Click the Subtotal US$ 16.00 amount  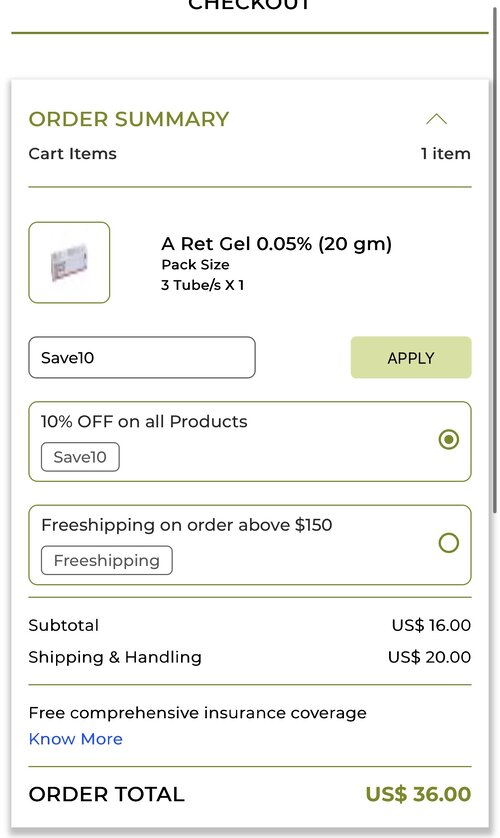click(x=431, y=625)
